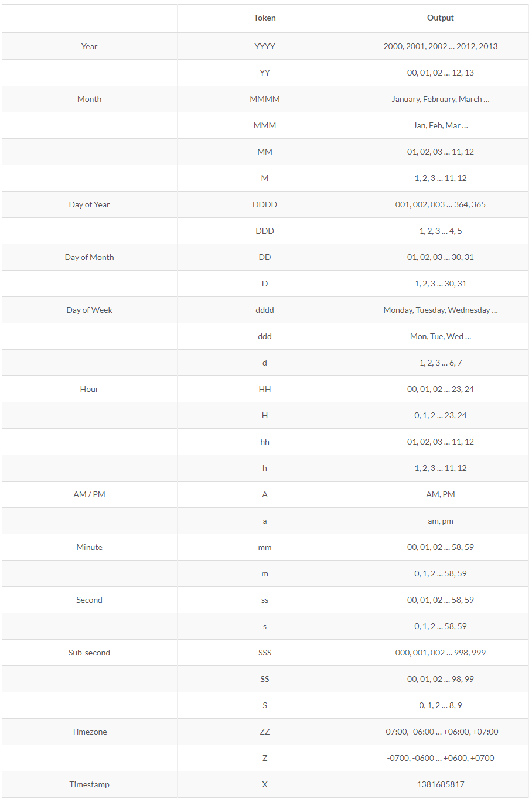Select the "Hour" row label
This screenshot has width=532, height=799.
(x=89, y=389)
